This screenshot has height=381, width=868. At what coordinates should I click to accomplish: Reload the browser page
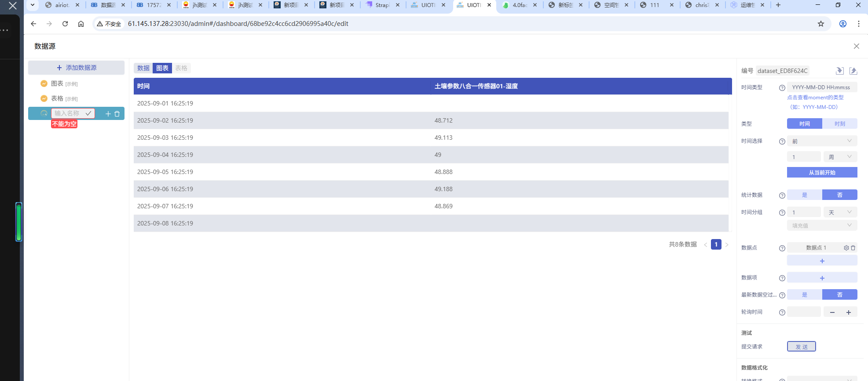[65, 24]
